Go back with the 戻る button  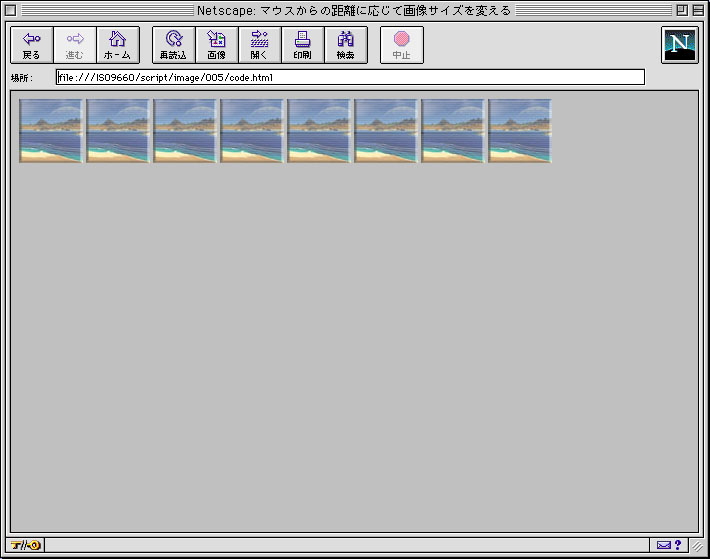tap(32, 45)
